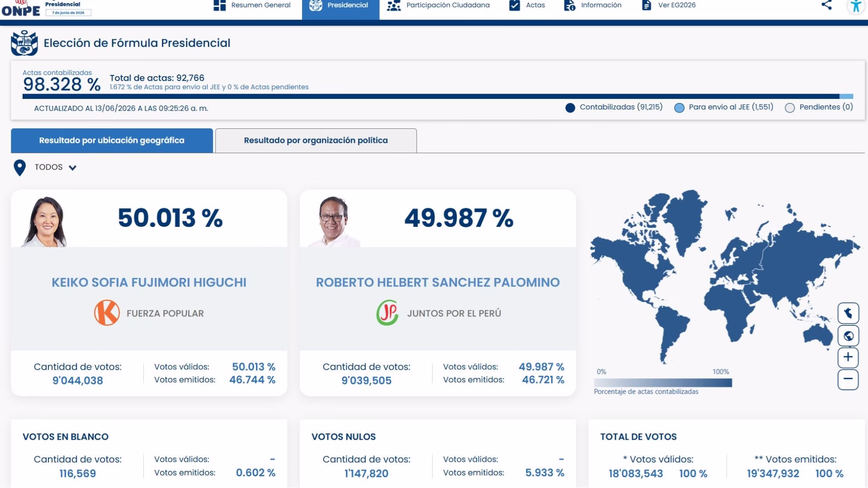Click the world globe view button

click(x=848, y=336)
